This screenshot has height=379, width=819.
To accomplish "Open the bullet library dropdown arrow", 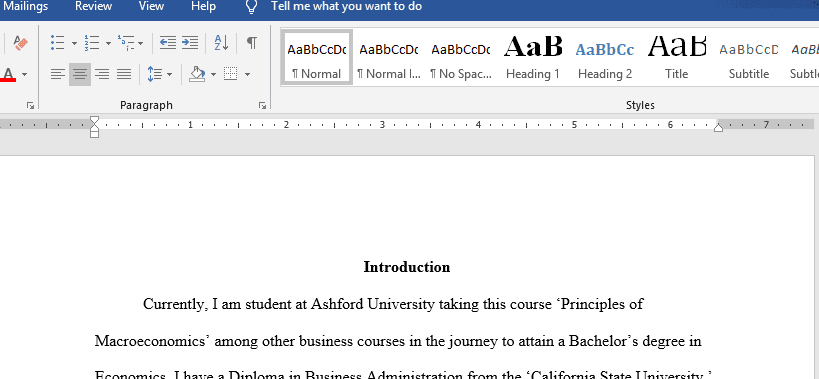I will coord(74,43).
